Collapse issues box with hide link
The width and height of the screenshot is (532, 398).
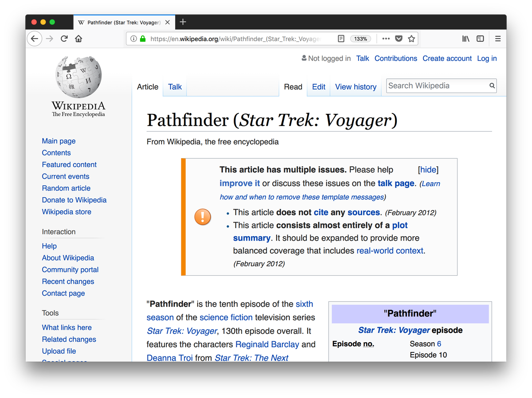coord(428,170)
